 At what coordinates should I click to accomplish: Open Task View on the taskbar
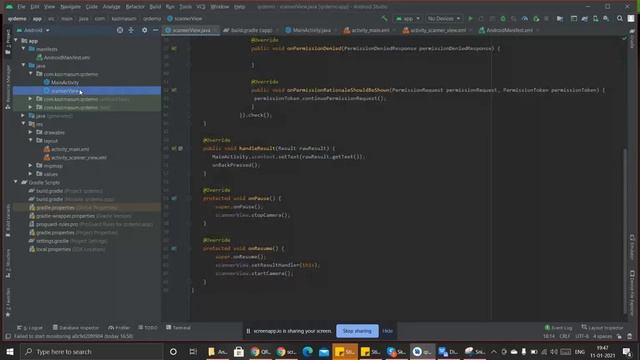193,351
